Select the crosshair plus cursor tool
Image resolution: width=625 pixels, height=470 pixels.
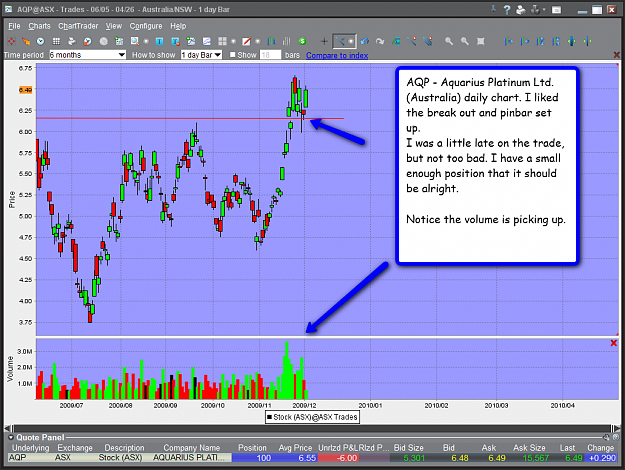[324, 41]
